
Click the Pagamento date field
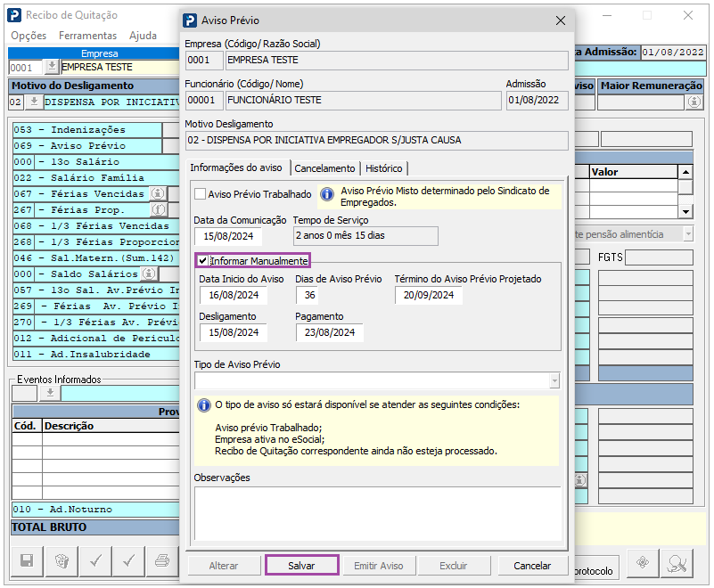(330, 332)
